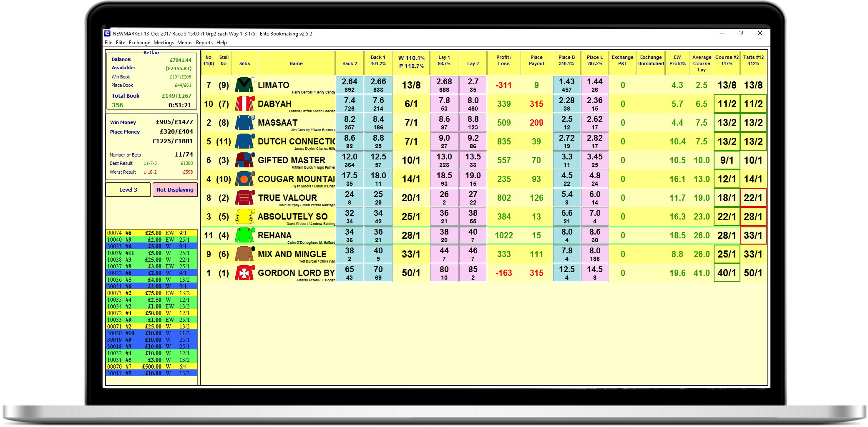868x427 pixels.
Task: Click TRUE VALOUR's Tatts price 22/1
Action: [753, 197]
